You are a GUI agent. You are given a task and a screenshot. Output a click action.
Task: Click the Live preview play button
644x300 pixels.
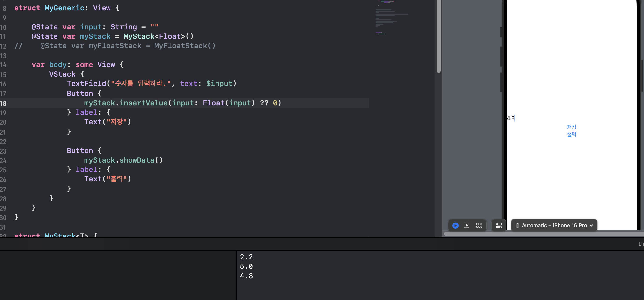[455, 225]
